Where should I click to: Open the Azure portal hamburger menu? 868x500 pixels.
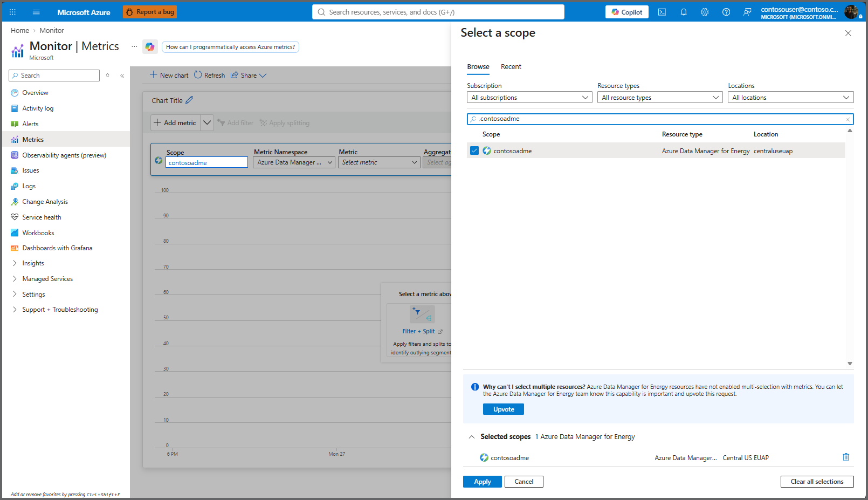36,12
